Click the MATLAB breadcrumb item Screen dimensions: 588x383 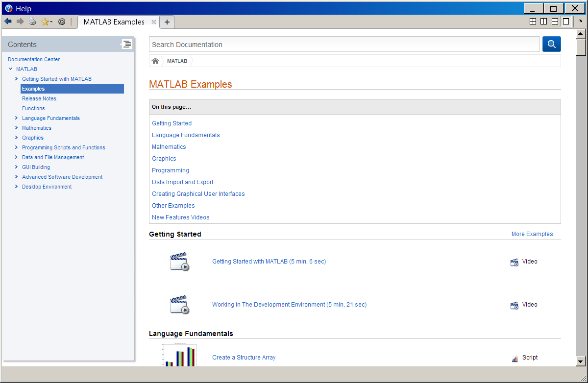point(177,61)
